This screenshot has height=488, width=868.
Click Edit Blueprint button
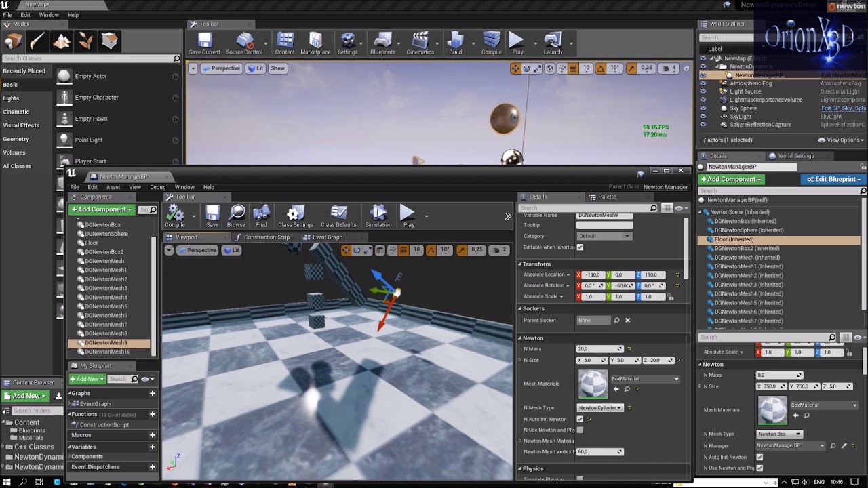pyautogui.click(x=834, y=179)
